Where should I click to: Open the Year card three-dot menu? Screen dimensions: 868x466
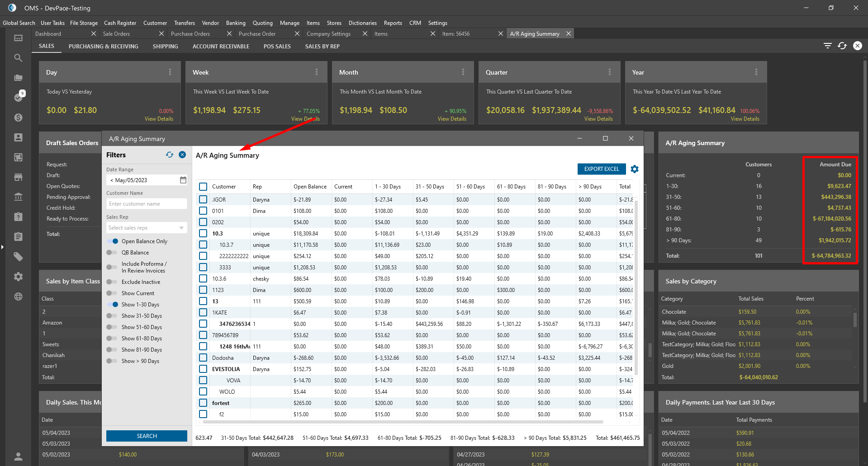pos(756,72)
